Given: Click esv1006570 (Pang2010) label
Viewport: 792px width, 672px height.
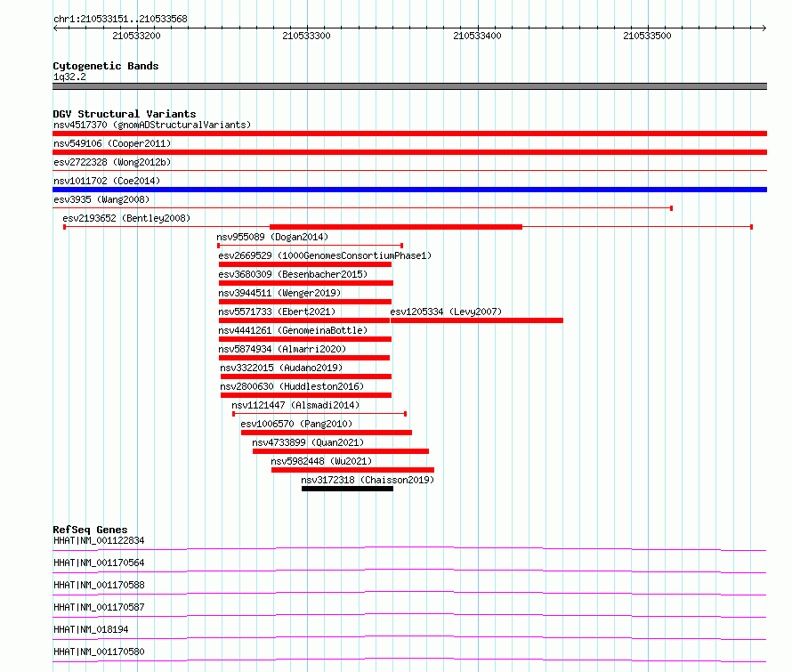Looking at the screenshot, I should point(296,424).
